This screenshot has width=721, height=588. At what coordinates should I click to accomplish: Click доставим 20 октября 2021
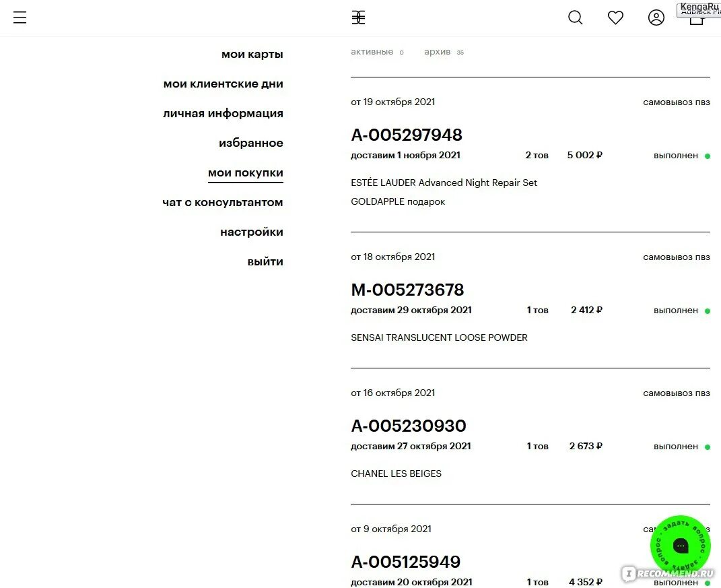tap(411, 582)
